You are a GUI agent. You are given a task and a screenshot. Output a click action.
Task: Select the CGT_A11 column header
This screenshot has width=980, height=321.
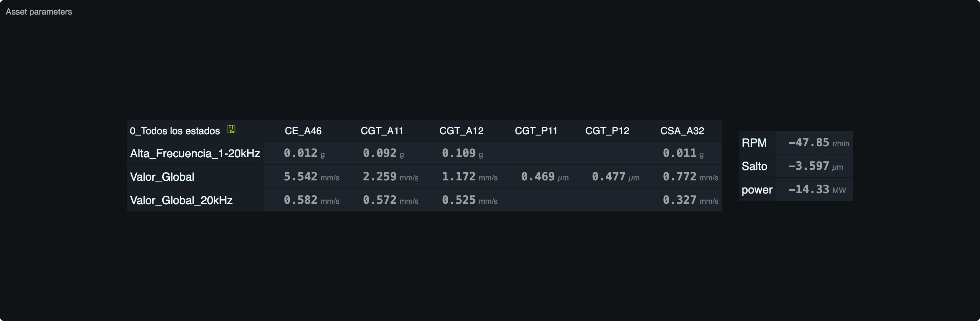pos(382,131)
